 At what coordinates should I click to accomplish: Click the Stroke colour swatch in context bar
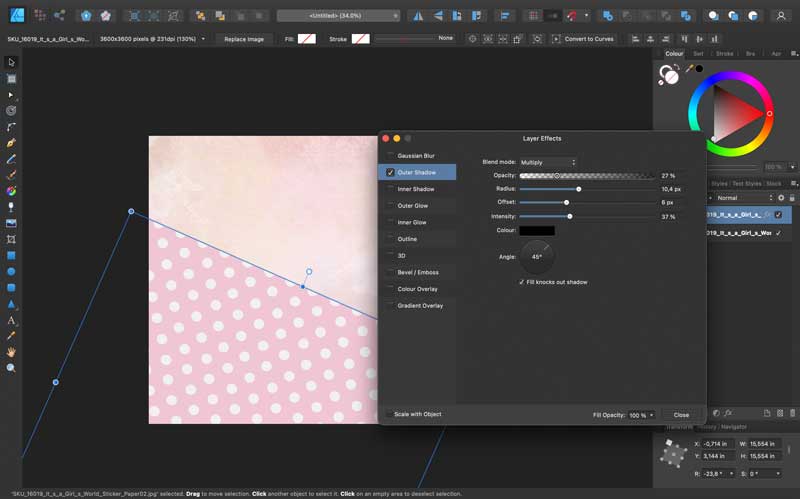click(360, 39)
